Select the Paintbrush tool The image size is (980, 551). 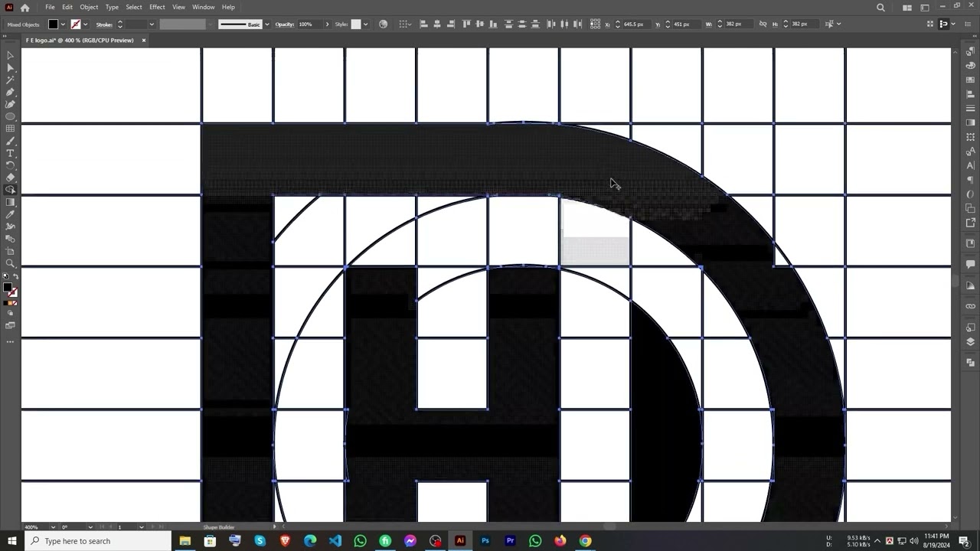[10, 141]
